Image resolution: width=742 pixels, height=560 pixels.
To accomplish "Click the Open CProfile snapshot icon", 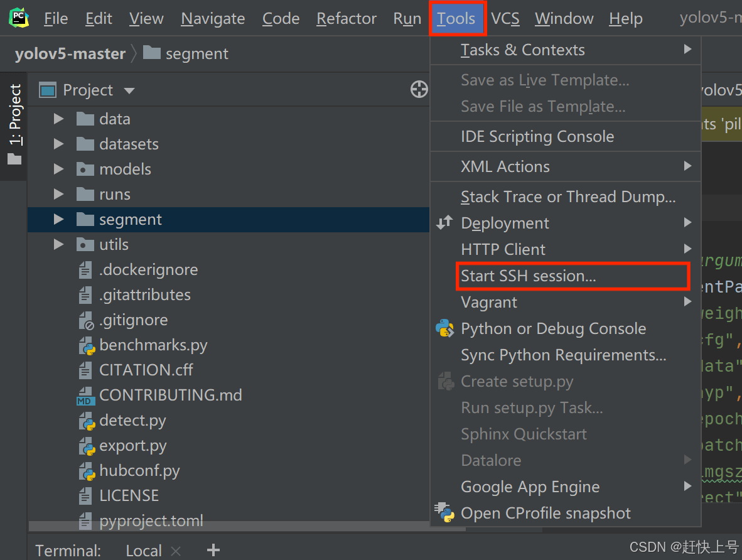I will tap(445, 513).
